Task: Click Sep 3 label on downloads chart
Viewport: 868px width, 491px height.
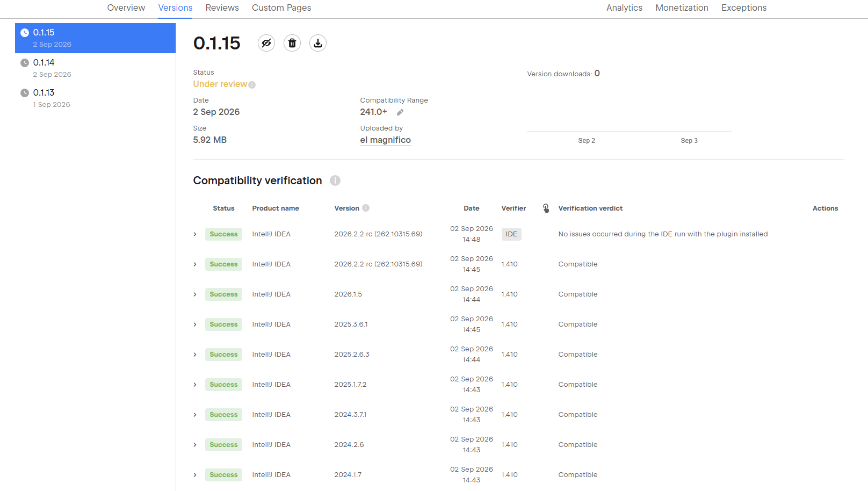Action: click(x=689, y=141)
